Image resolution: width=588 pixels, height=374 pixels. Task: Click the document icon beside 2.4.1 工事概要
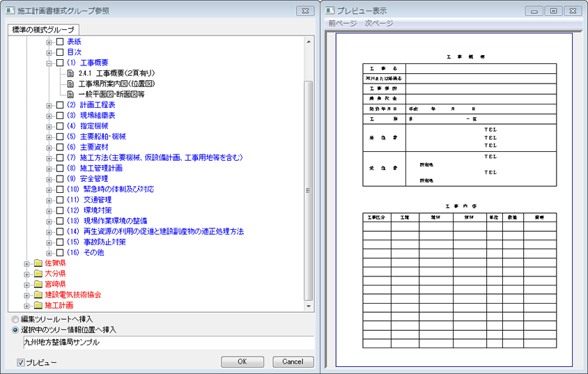[x=71, y=73]
